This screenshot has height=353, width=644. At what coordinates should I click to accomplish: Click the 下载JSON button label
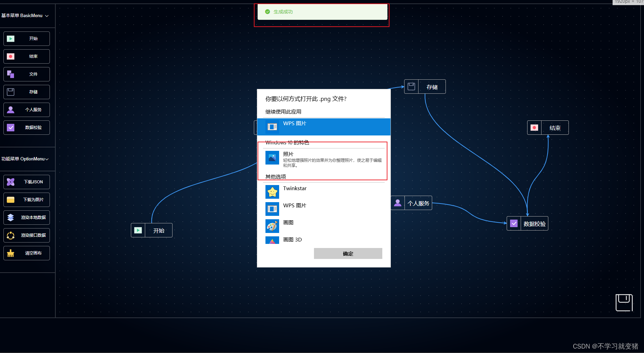point(33,182)
